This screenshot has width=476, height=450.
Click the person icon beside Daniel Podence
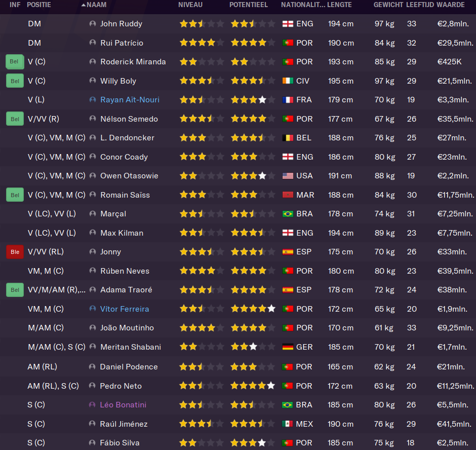[92, 367]
